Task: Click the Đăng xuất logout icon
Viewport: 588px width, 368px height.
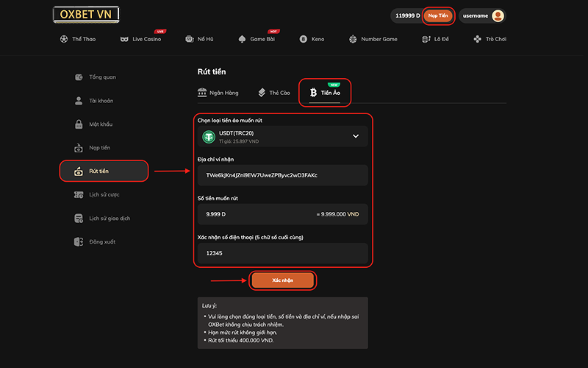Action: (79, 241)
